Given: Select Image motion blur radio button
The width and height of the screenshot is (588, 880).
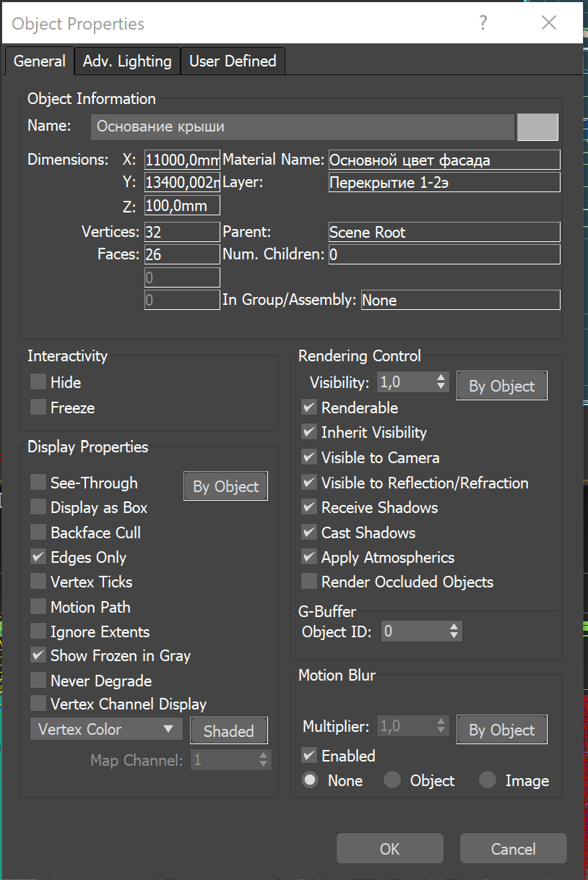Looking at the screenshot, I should pyautogui.click(x=488, y=780).
